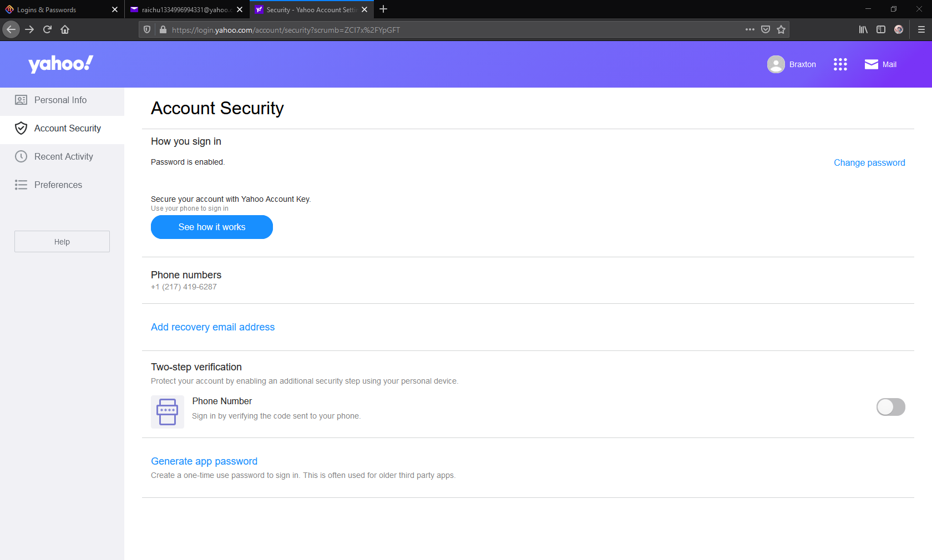Open Firefox hamburger menu
The width and height of the screenshot is (932, 560).
point(921,29)
